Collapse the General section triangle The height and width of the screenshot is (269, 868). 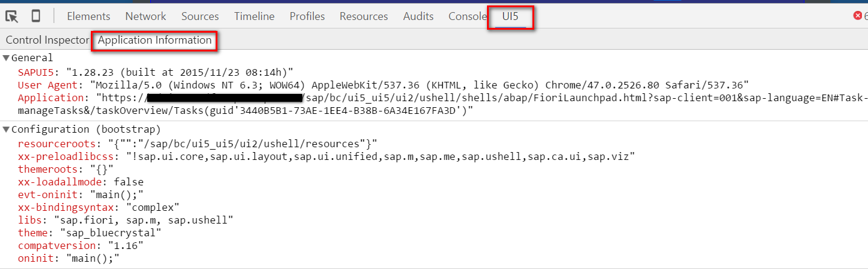[x=6, y=58]
